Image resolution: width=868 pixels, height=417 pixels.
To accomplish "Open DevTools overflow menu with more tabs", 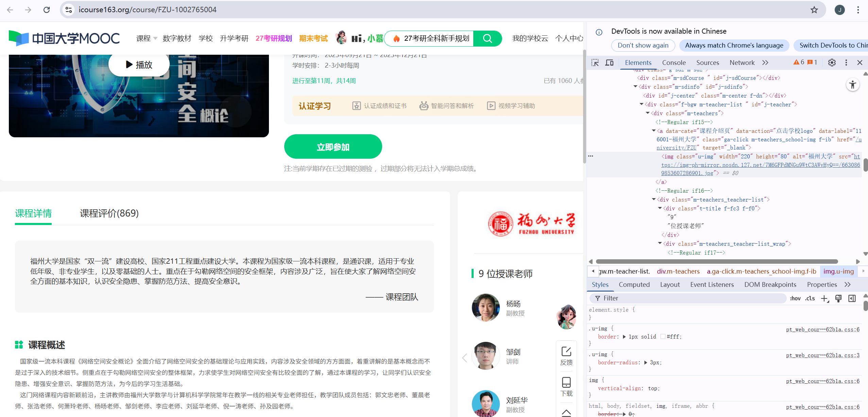I will click(x=765, y=63).
